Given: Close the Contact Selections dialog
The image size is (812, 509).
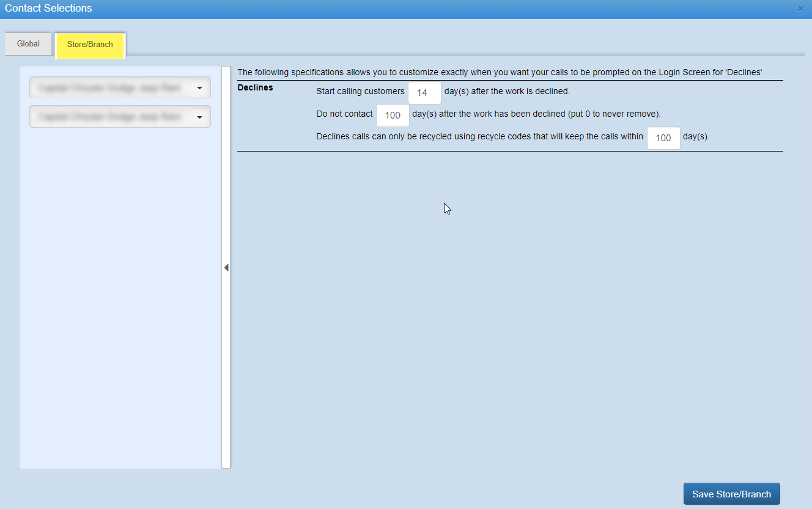Looking at the screenshot, I should pos(800,9).
